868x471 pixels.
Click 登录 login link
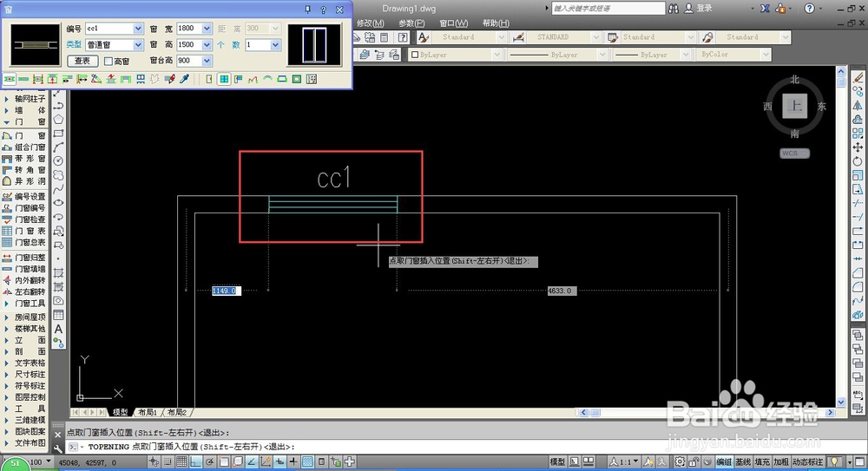click(x=704, y=9)
